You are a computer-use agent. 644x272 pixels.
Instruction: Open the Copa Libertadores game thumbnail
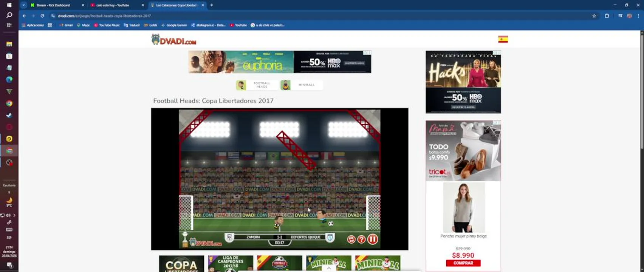(x=181, y=264)
